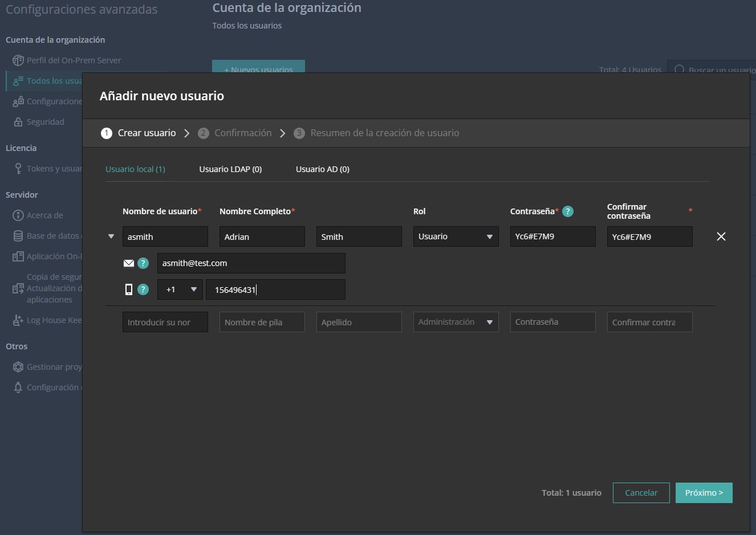
Task: Click empty Apellido field
Action: coord(359,322)
